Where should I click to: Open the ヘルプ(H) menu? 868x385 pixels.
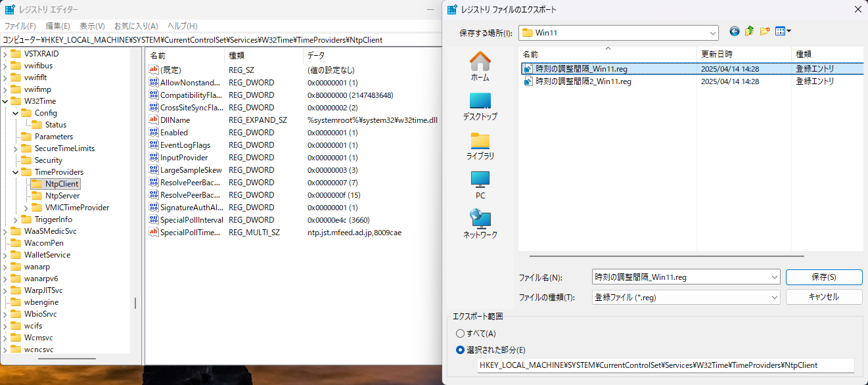click(x=183, y=26)
